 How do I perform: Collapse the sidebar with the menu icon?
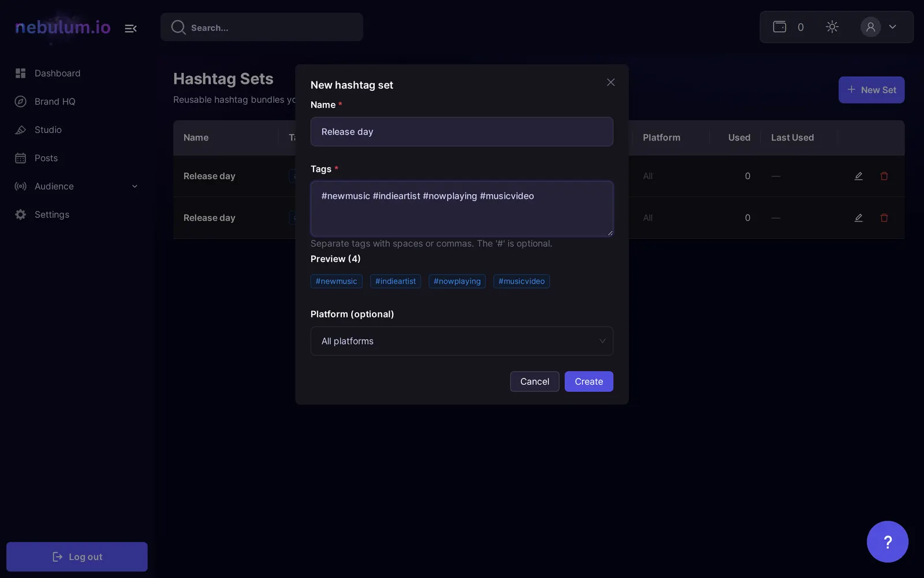(x=131, y=28)
